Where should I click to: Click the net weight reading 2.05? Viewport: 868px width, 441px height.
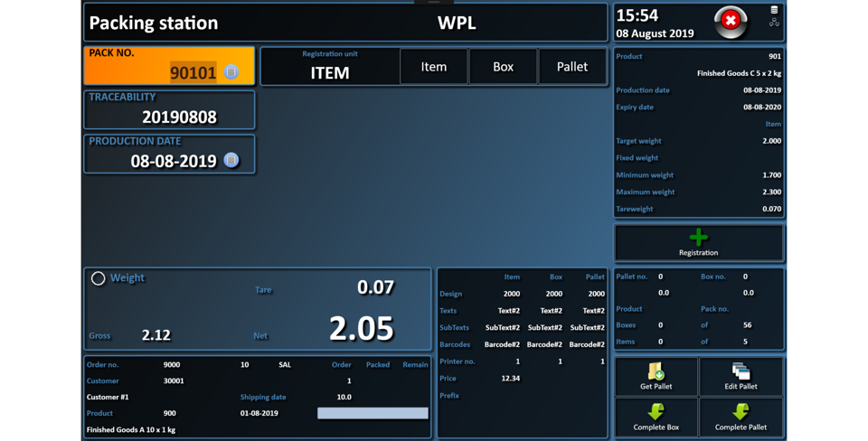(x=361, y=328)
